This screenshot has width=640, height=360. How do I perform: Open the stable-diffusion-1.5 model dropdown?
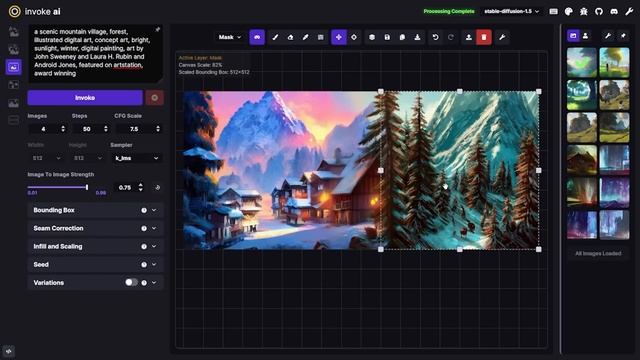tap(512, 11)
